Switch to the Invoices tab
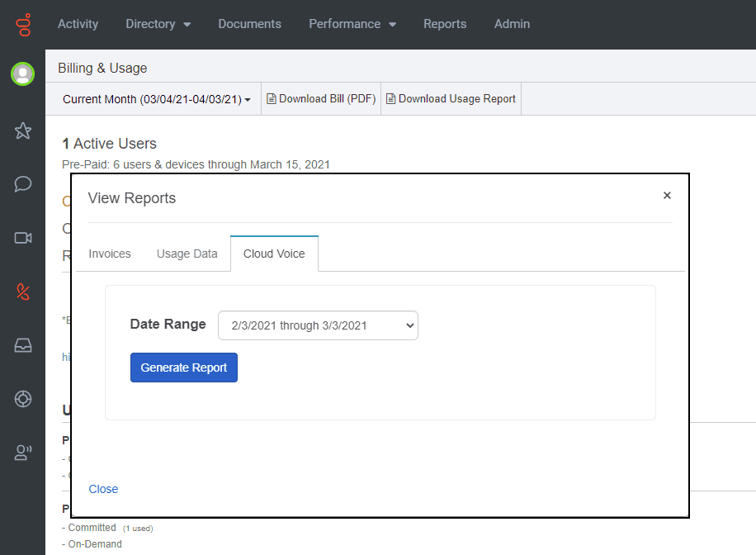Viewport: 756px width, 555px height. (x=110, y=254)
